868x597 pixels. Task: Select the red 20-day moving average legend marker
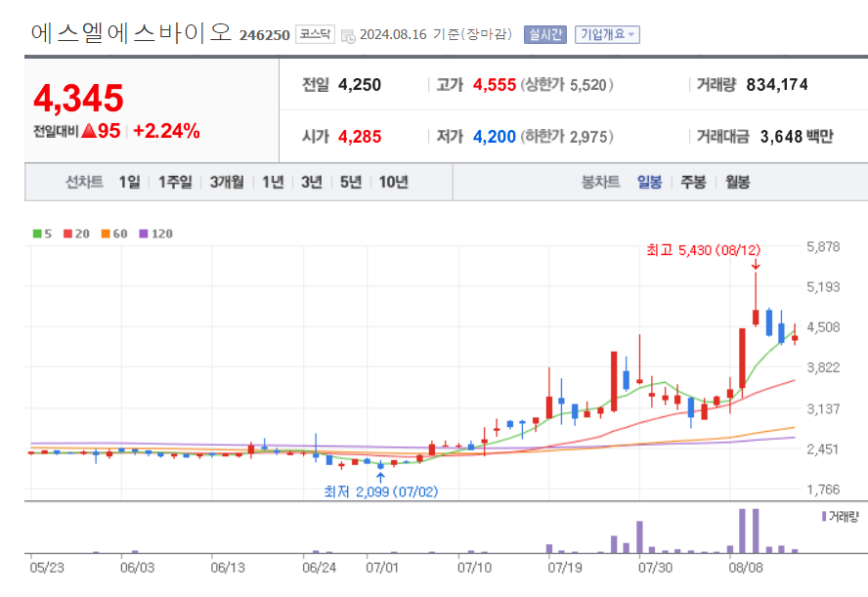click(x=65, y=234)
